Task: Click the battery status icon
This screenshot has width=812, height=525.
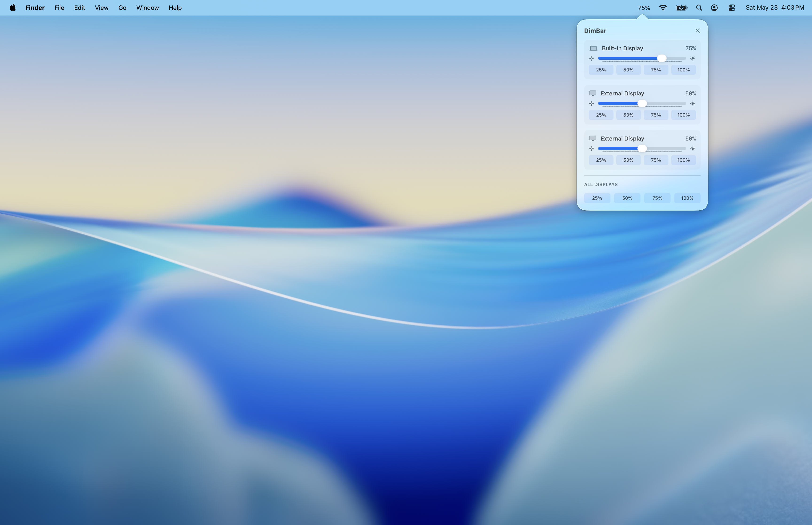Action: (x=682, y=8)
